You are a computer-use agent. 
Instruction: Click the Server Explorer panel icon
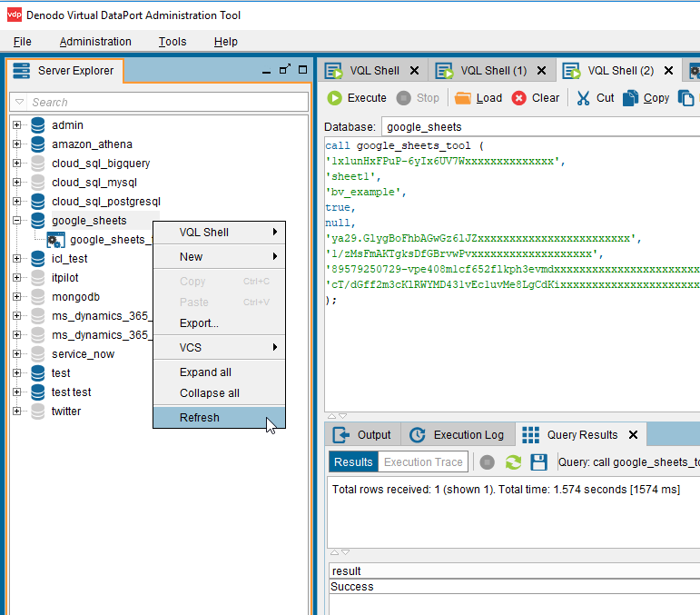21,71
